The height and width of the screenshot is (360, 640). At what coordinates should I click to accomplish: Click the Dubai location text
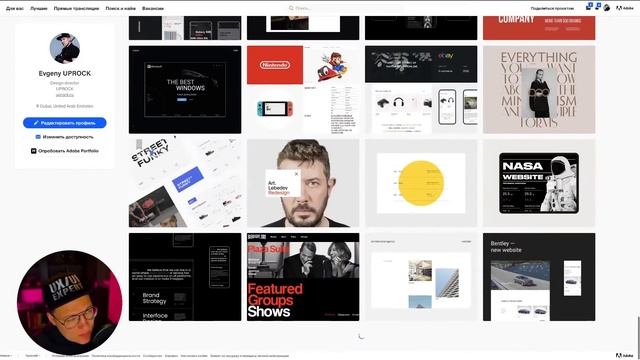64,106
